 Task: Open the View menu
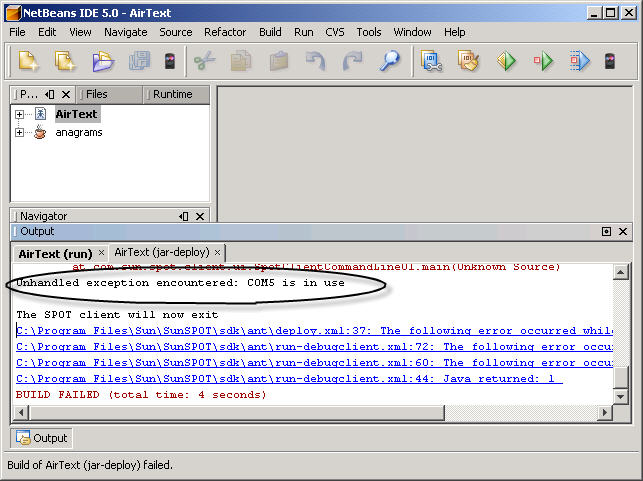(x=80, y=32)
